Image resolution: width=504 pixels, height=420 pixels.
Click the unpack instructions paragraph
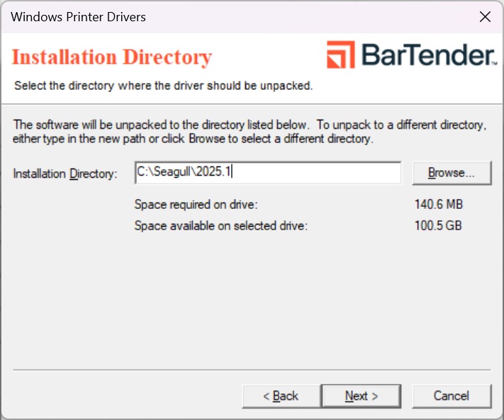click(250, 132)
